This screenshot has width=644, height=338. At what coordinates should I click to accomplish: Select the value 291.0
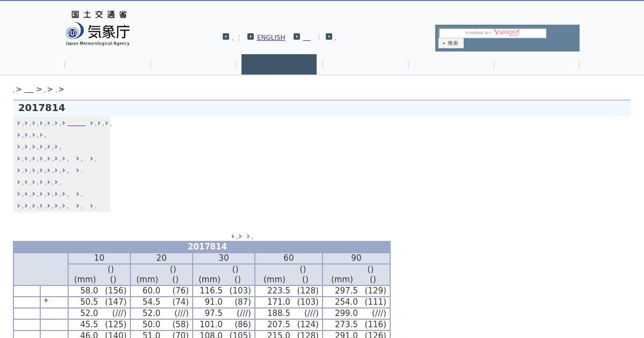346,335
